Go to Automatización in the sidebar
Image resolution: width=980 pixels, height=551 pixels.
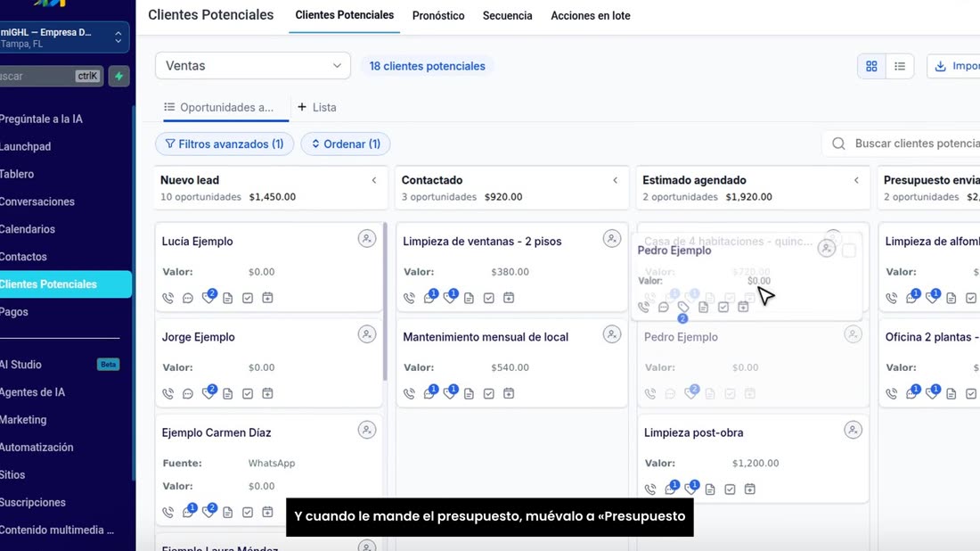pyautogui.click(x=37, y=448)
